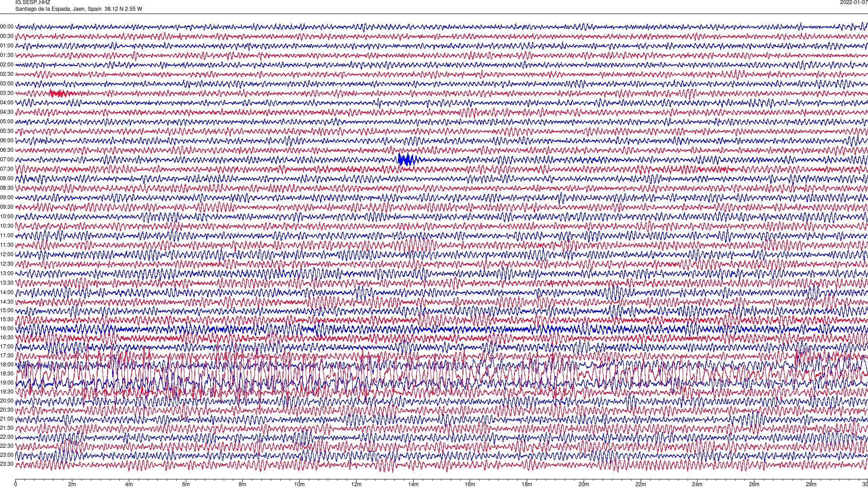Select the 16:00 trace time label
Viewport: 868px width, 488px height.
7,328
